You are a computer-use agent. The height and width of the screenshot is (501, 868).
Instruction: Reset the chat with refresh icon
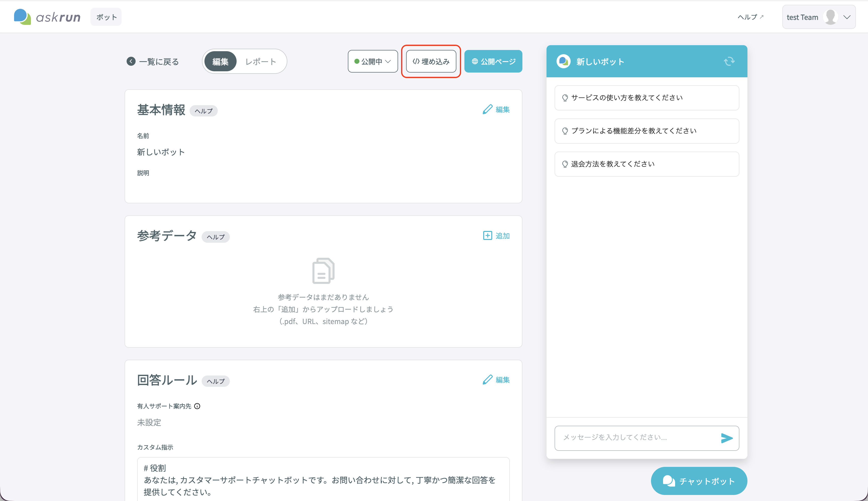729,61
